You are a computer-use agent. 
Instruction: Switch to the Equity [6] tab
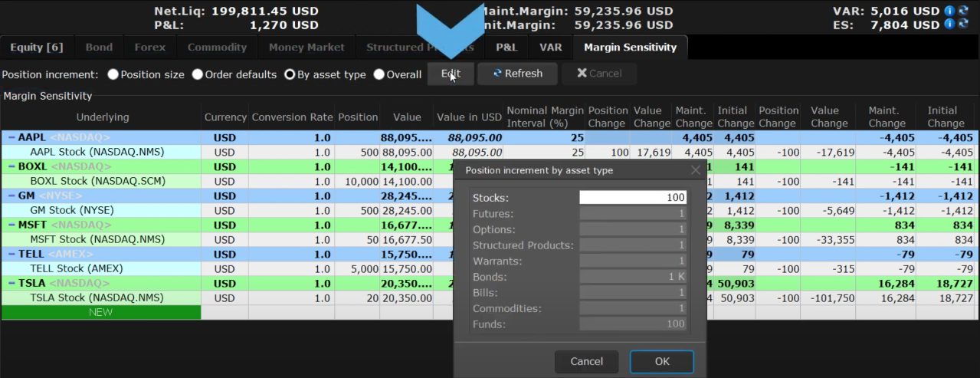point(36,48)
